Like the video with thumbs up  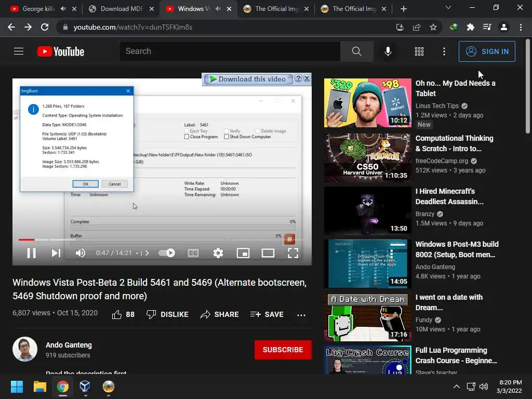123,314
